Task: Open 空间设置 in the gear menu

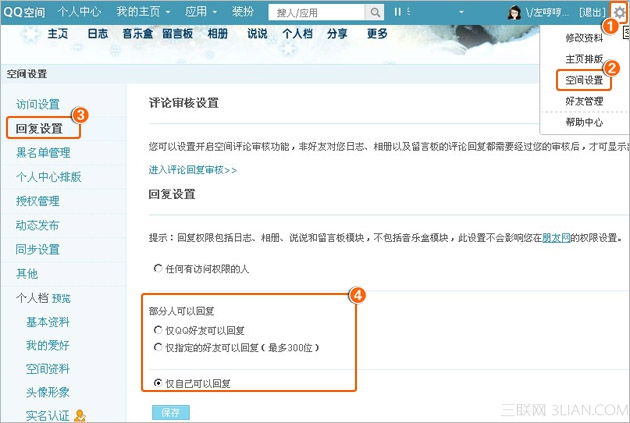Action: pyautogui.click(x=584, y=79)
